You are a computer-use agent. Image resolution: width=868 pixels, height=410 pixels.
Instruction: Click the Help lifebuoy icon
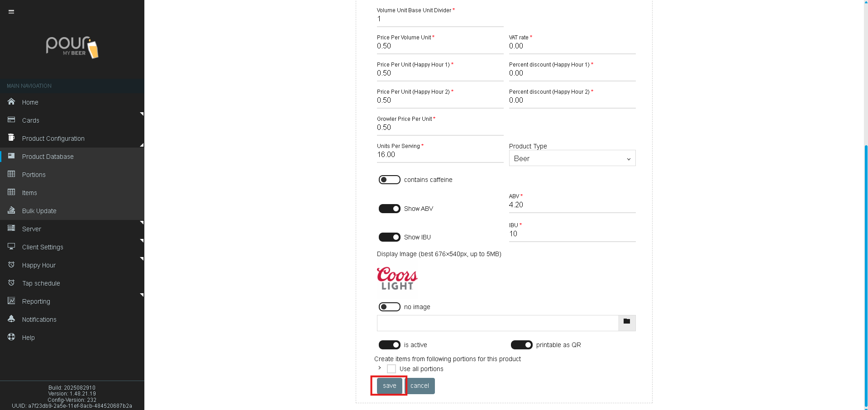pos(11,337)
